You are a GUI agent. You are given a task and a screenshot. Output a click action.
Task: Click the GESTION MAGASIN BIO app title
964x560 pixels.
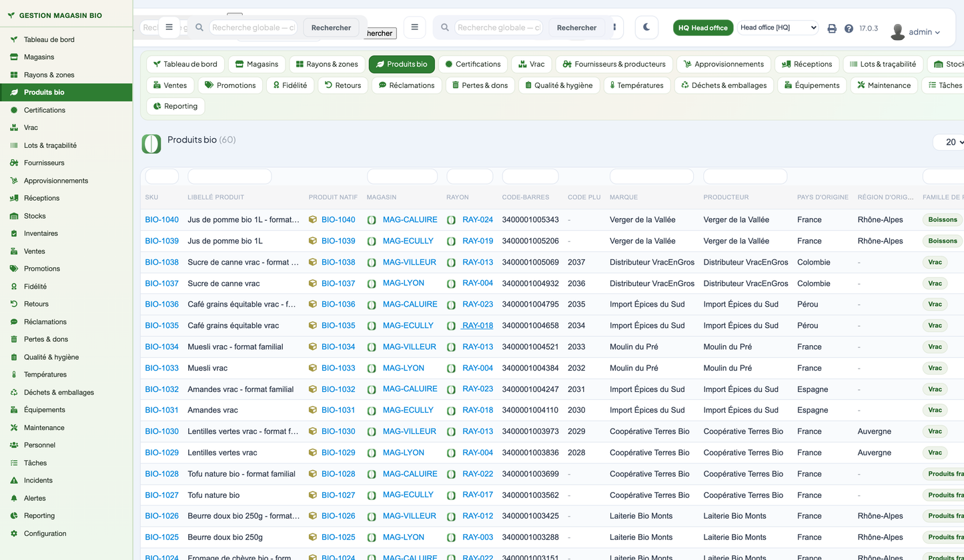(x=61, y=15)
